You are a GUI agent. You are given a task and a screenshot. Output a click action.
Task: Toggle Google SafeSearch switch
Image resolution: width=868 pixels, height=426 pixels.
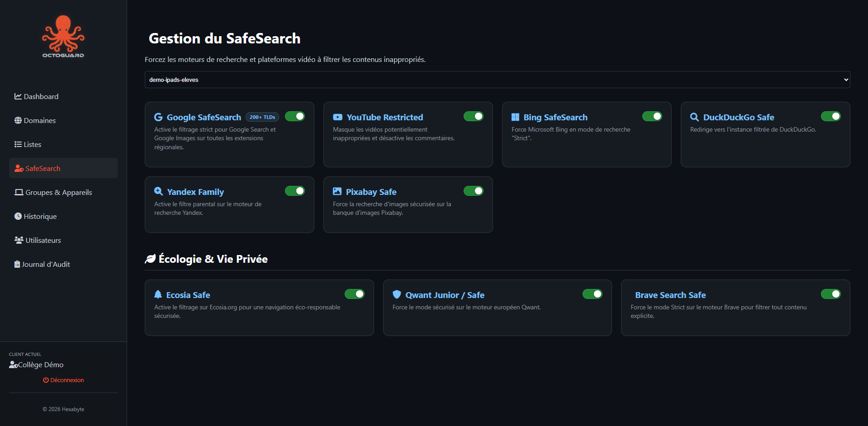point(295,116)
